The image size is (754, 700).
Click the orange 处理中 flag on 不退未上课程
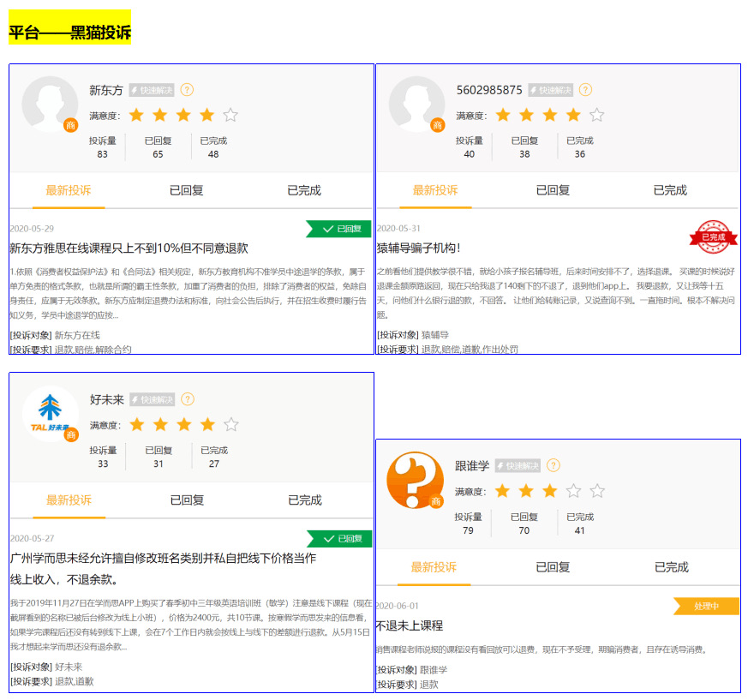pos(706,607)
